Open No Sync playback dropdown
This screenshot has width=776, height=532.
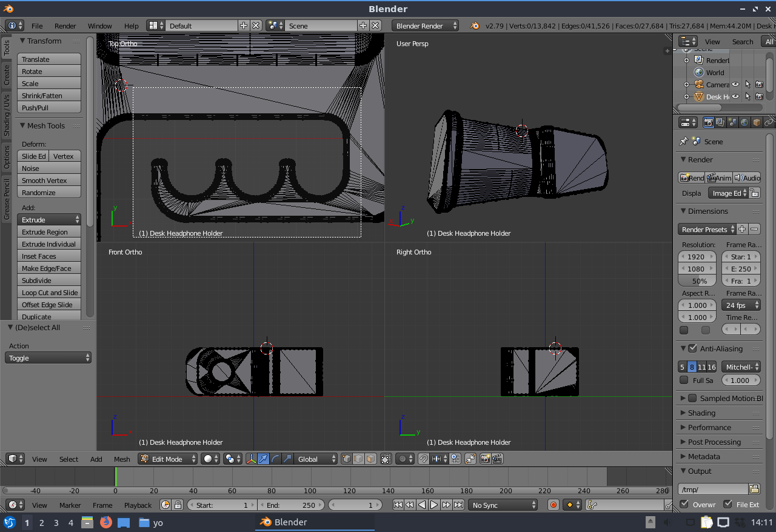503,505
